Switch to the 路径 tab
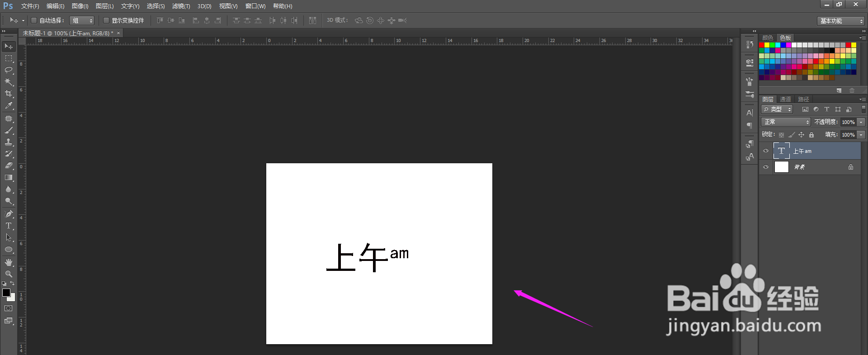Viewport: 868px width, 355px height. pos(803,99)
